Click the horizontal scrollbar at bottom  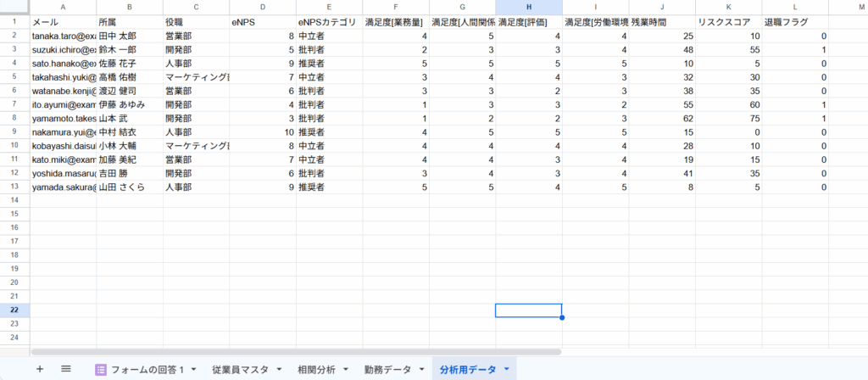tap(295, 351)
